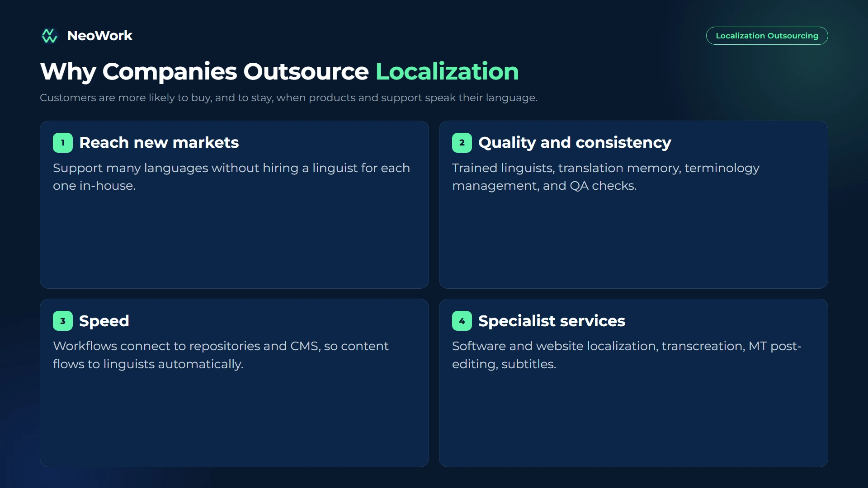Select the 'Reach new markets' heading
The width and height of the screenshot is (868, 488).
coord(159,143)
